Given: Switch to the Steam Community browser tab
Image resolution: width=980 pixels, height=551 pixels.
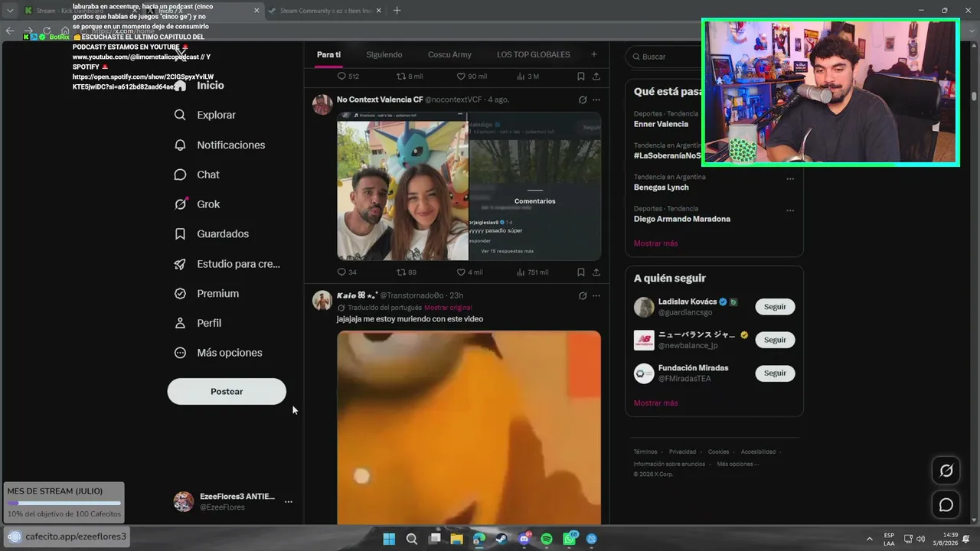Looking at the screenshot, I should point(325,11).
